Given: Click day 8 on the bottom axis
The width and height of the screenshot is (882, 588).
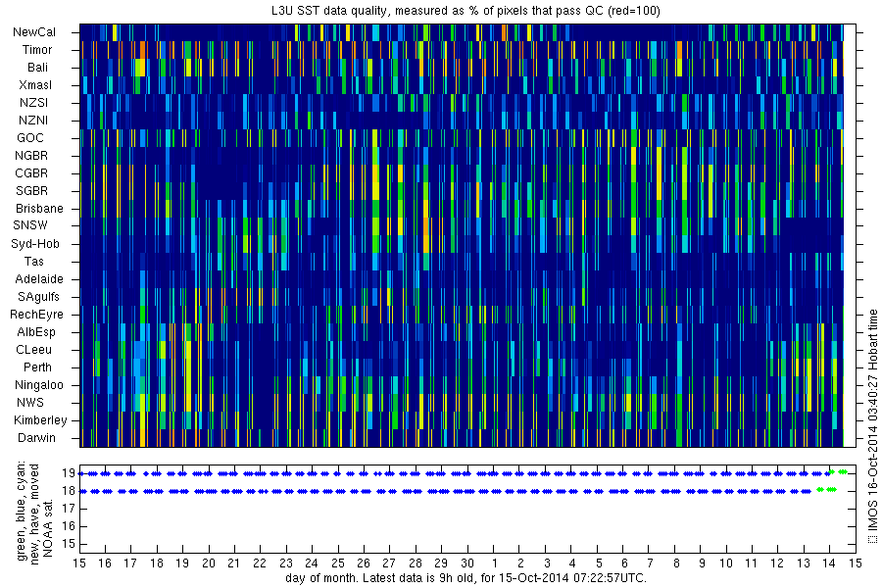Looking at the screenshot, I should point(676,563).
